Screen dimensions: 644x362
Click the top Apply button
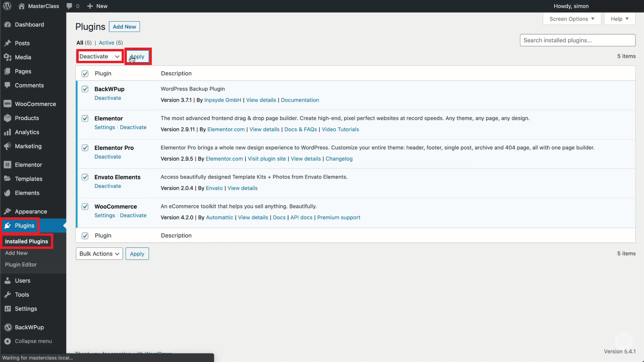pyautogui.click(x=137, y=57)
